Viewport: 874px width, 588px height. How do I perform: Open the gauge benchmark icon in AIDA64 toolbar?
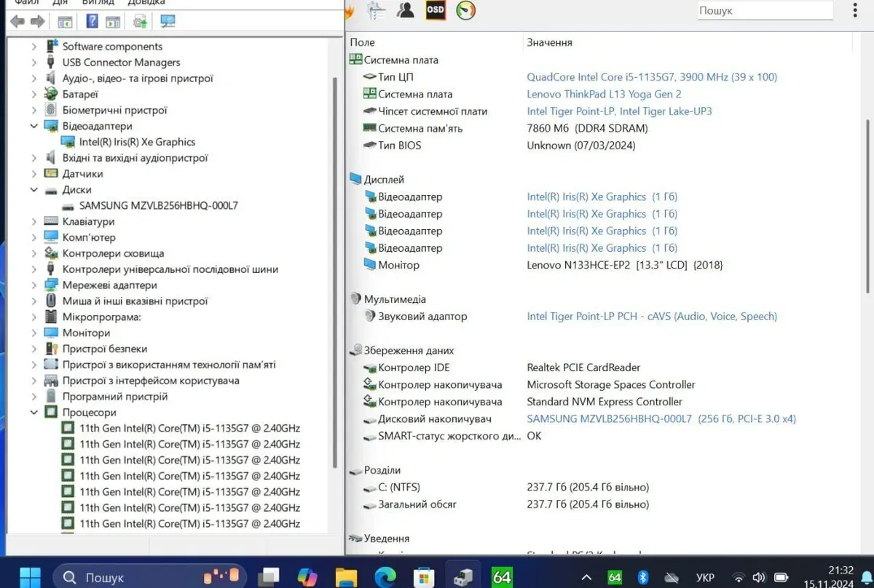465,10
